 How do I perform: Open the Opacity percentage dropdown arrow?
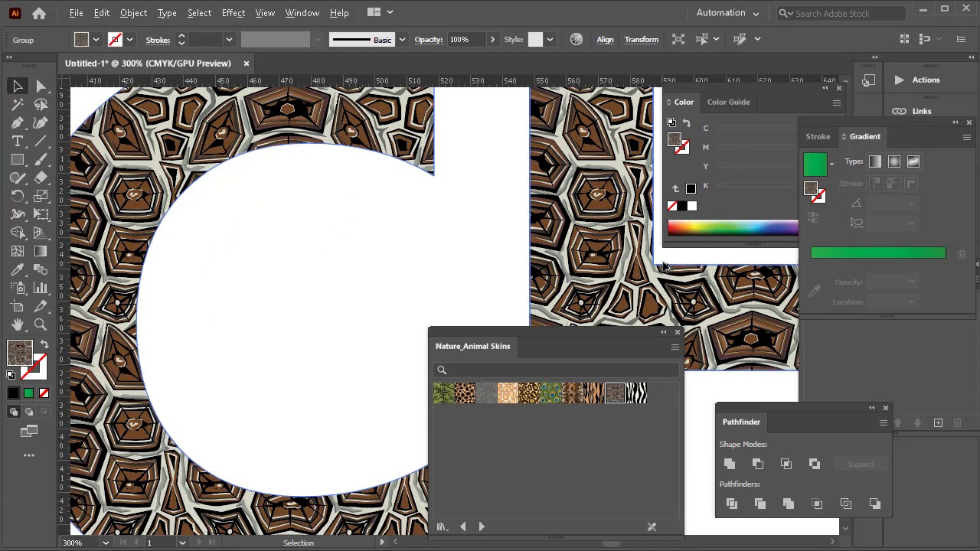[492, 40]
